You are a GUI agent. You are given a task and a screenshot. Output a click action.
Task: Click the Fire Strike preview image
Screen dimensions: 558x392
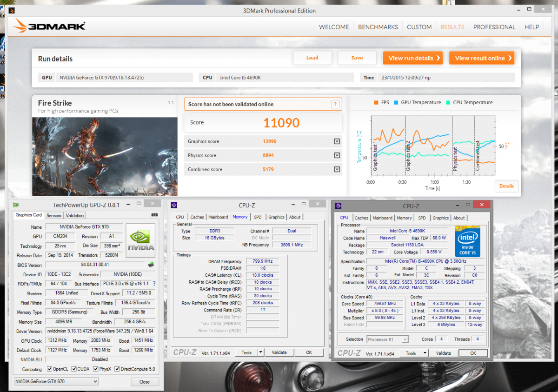tap(105, 156)
